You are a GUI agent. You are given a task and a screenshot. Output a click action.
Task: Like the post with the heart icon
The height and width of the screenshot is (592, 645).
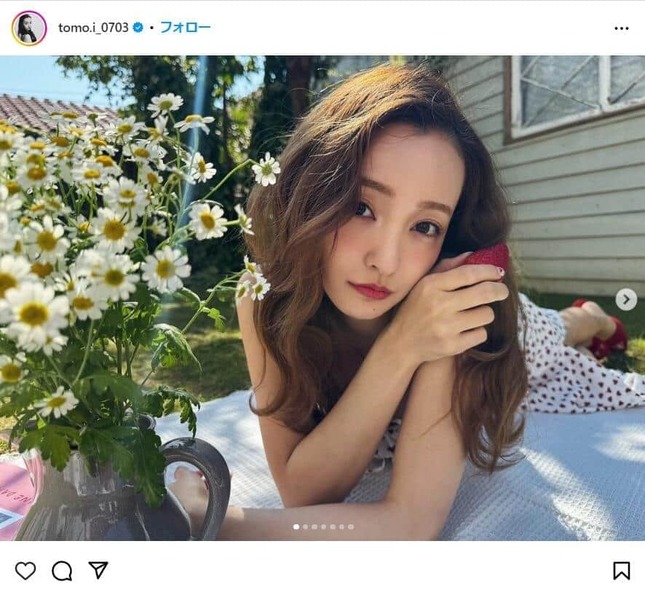(26, 571)
